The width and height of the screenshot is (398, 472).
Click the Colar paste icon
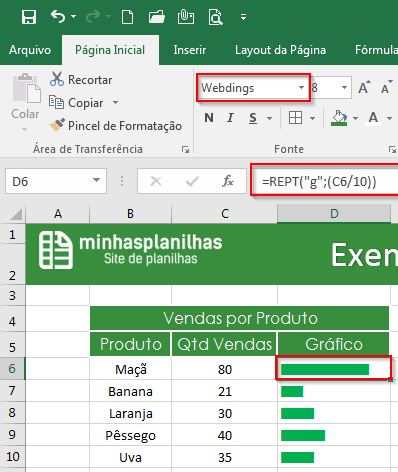point(26,88)
